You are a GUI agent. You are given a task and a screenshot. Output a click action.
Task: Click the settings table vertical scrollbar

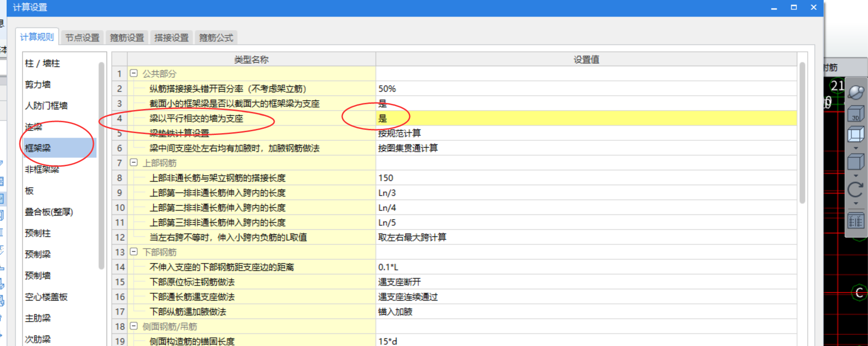pos(802,133)
